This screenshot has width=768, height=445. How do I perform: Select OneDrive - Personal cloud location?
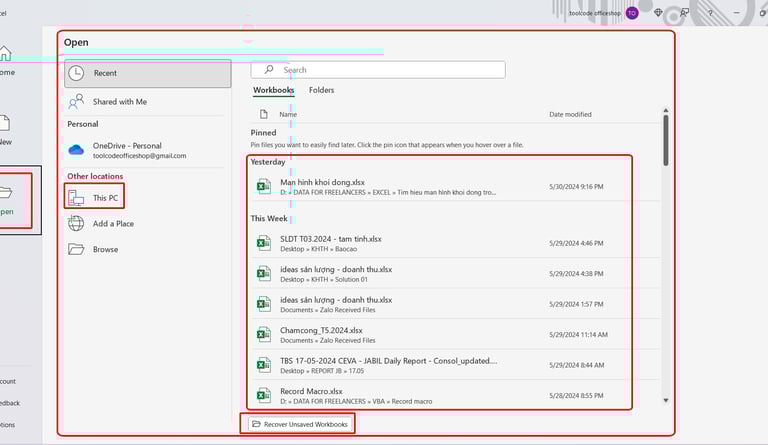click(x=147, y=150)
